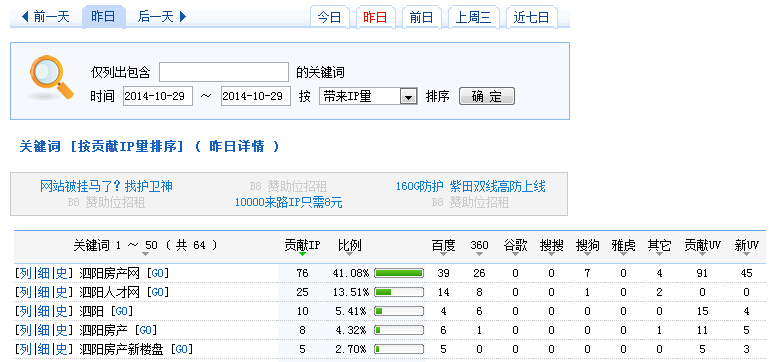The width and height of the screenshot is (776, 362).
Task: Switch to the 前日 tab
Action: pos(422,18)
